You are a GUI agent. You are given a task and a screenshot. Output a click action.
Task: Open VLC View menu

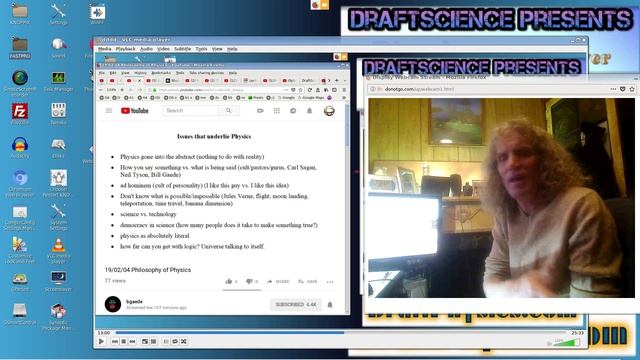coord(217,49)
